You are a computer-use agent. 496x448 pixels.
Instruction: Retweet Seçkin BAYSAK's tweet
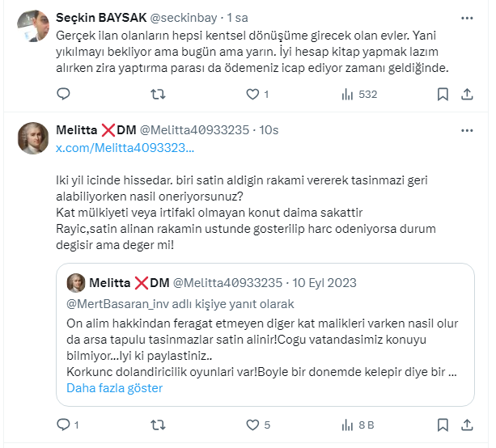159,95
